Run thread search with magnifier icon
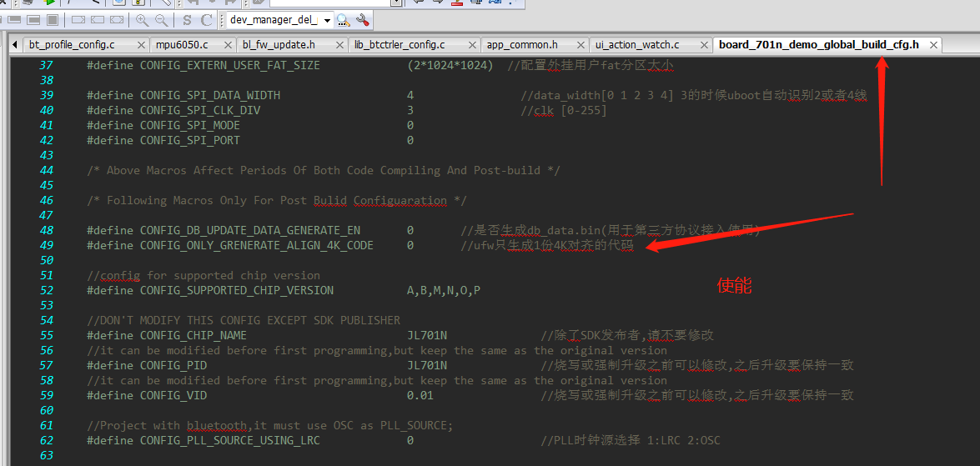980x466 pixels. (343, 20)
